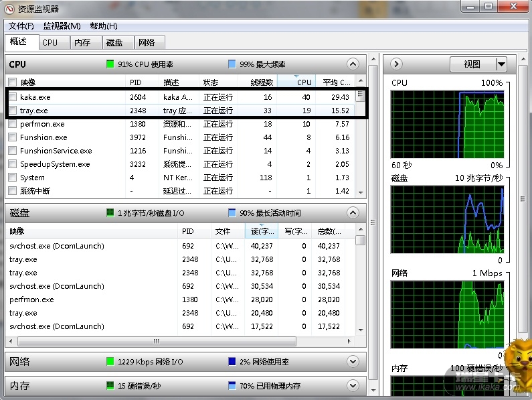
Task: Check the FunshionService.exe process checkbox
Action: click(x=13, y=150)
